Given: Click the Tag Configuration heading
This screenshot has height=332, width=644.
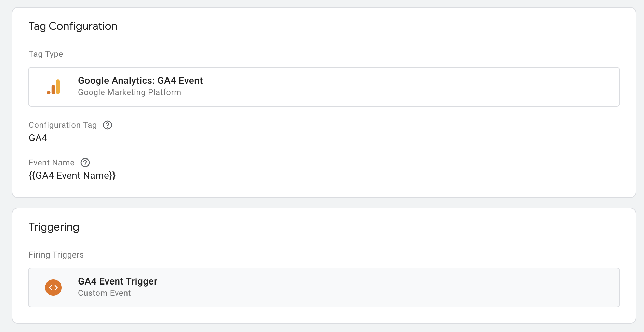Looking at the screenshot, I should pos(73,26).
